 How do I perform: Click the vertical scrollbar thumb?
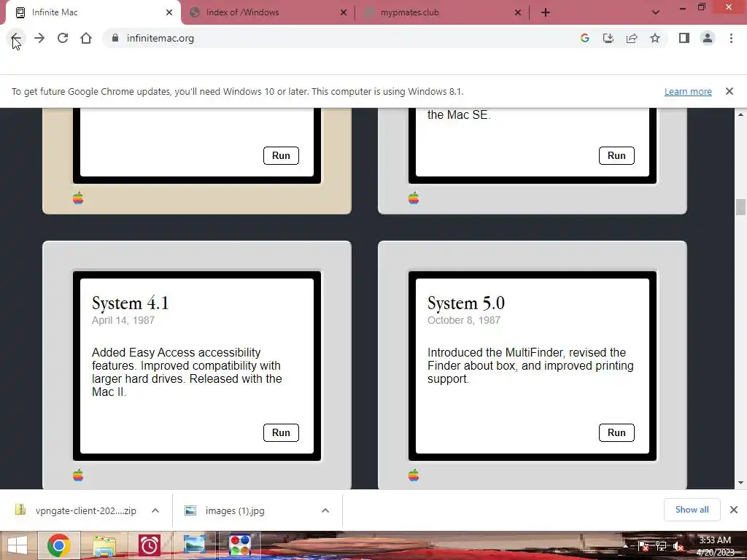[741, 207]
